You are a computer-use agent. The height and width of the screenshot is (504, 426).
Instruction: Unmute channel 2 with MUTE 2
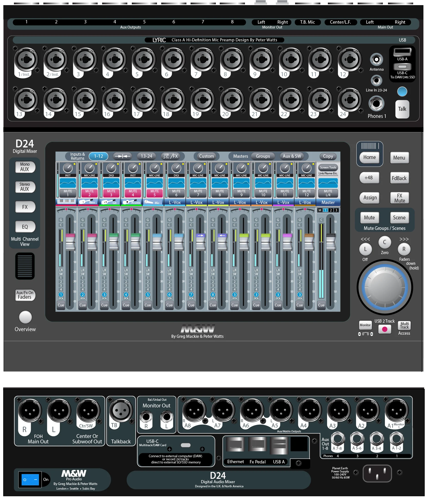[89, 193]
